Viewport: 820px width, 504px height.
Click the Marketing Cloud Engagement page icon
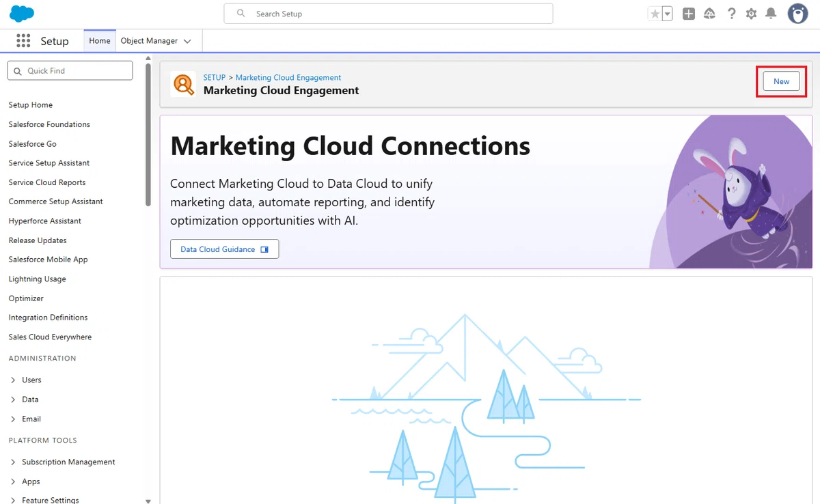pos(183,84)
